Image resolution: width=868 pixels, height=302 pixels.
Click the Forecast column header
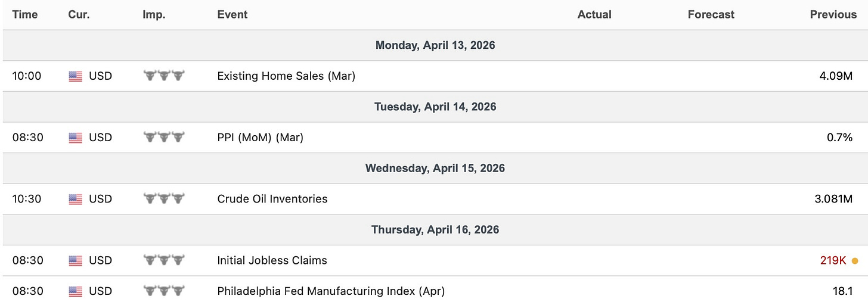tap(711, 14)
